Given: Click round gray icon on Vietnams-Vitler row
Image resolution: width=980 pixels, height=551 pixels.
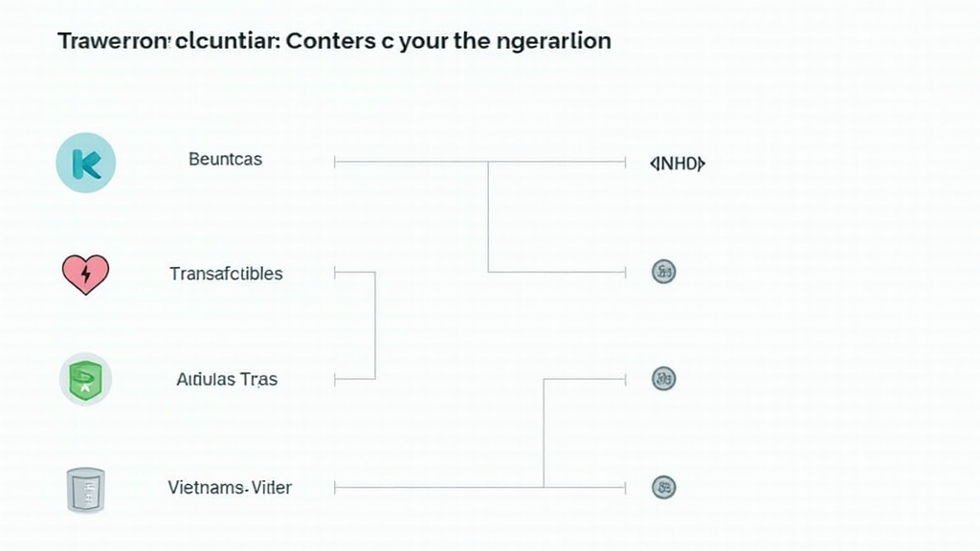Looking at the screenshot, I should tap(663, 487).
